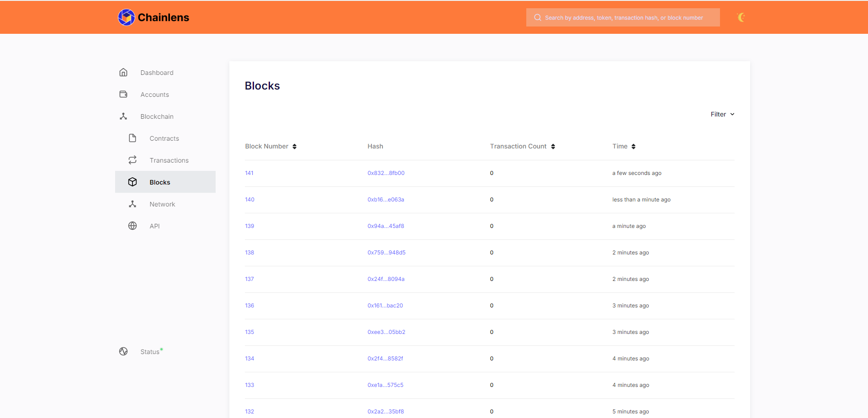
Task: Focus the address or block search field
Action: 623,17
